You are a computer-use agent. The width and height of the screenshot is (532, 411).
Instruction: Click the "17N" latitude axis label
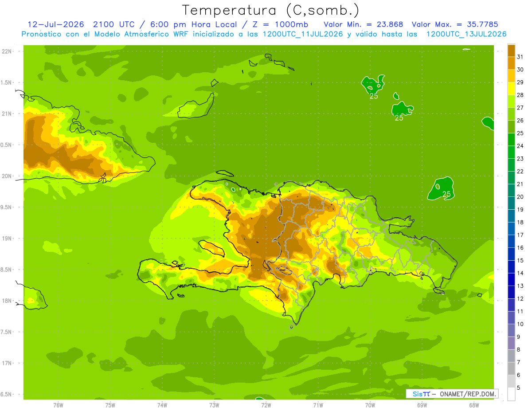pyautogui.click(x=7, y=364)
